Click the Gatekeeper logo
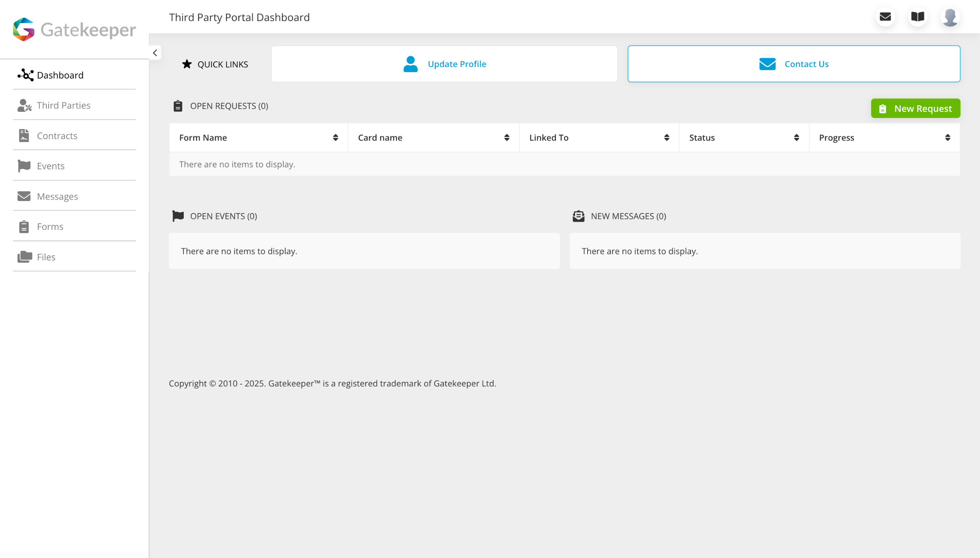Screen dimensions: 980x558 74,29
